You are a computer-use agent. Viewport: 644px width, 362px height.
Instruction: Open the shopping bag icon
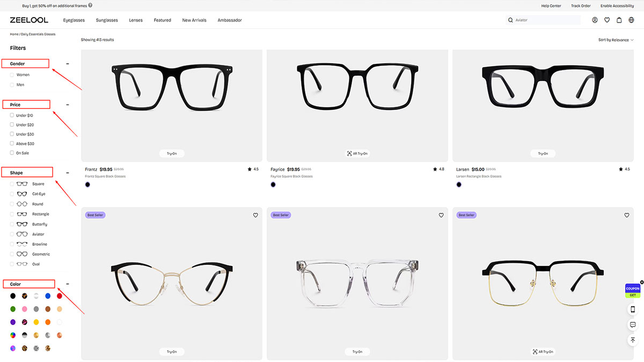tap(619, 20)
